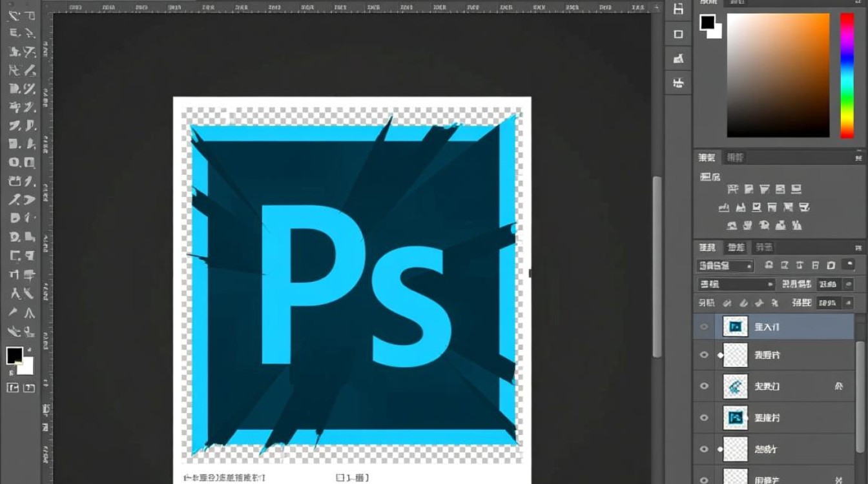Image resolution: width=868 pixels, height=484 pixels.
Task: Click the fx effects icon on the third layer
Action: tap(839, 387)
